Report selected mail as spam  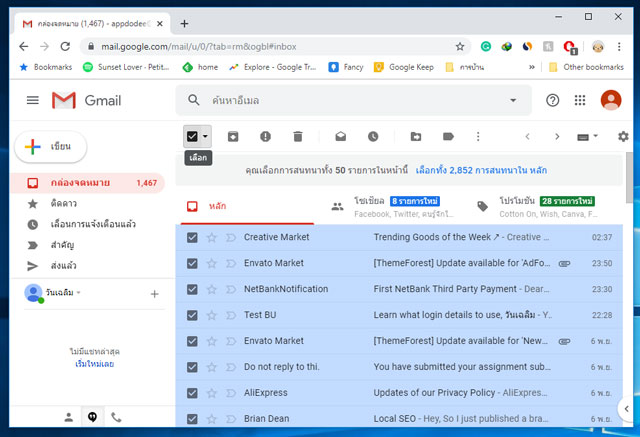(x=265, y=137)
